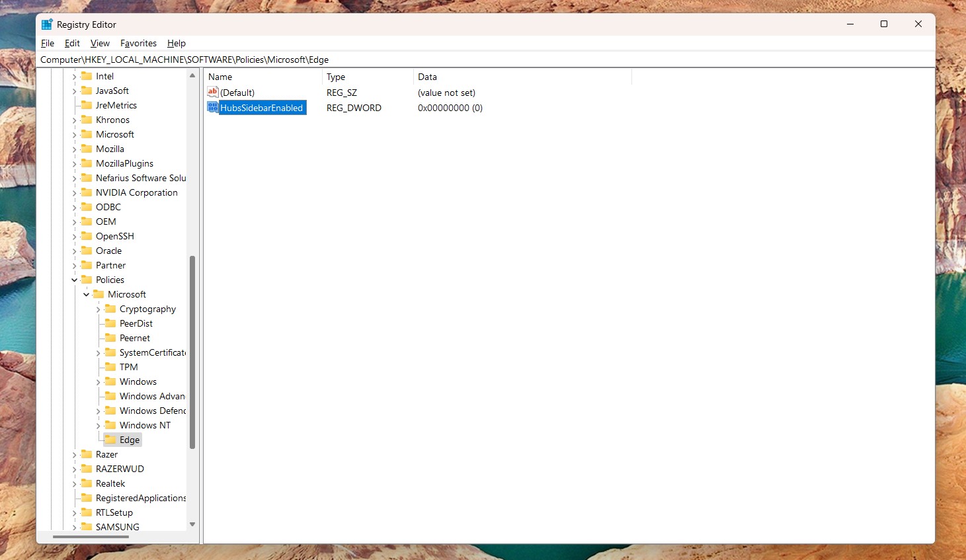Screen dimensions: 966x560
Task: Expand the Nefarius Software Solutions key
Action: (74, 178)
